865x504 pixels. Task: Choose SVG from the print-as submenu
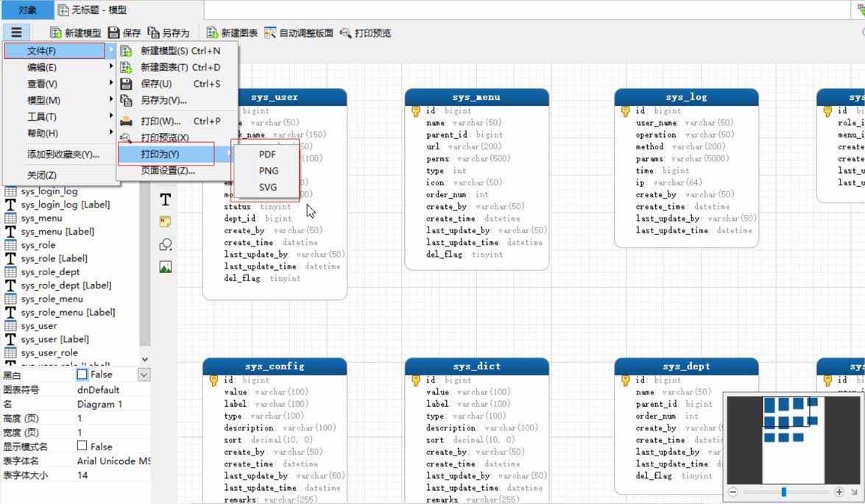coord(267,187)
